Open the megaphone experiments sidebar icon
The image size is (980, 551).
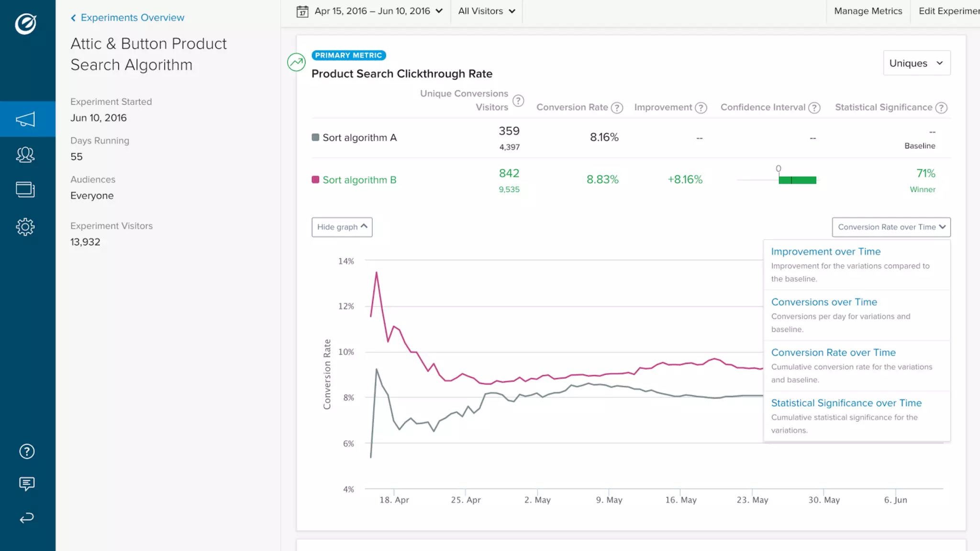25,119
